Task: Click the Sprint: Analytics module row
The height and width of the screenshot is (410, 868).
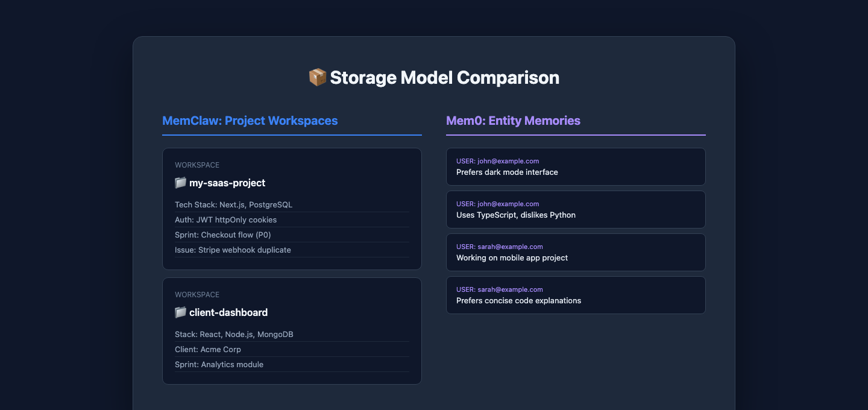Action: (219, 365)
